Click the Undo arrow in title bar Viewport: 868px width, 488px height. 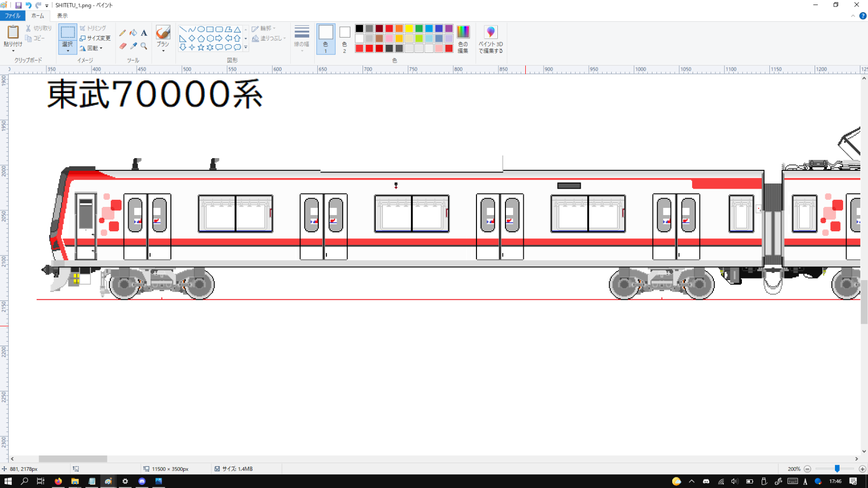click(28, 5)
